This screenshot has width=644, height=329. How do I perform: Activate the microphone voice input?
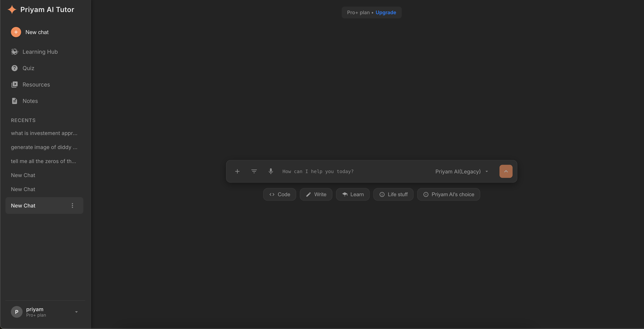tap(270, 171)
